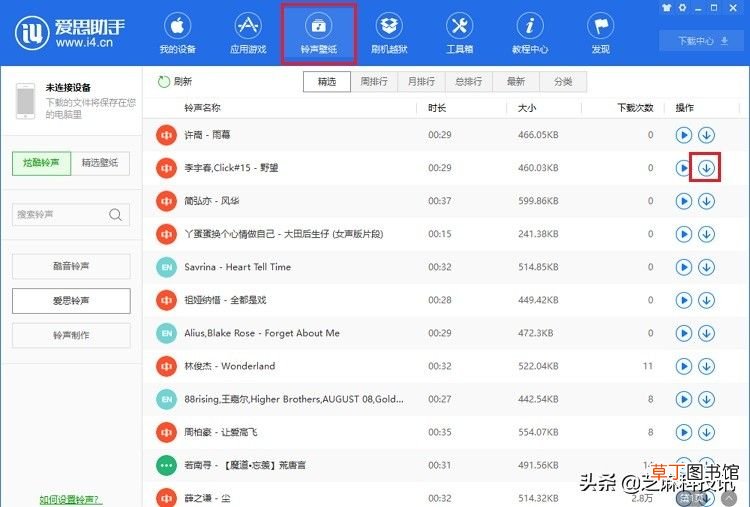Viewport: 750px width, 507px height.
Task: Switch to 月排行 tab
Action: (x=421, y=82)
